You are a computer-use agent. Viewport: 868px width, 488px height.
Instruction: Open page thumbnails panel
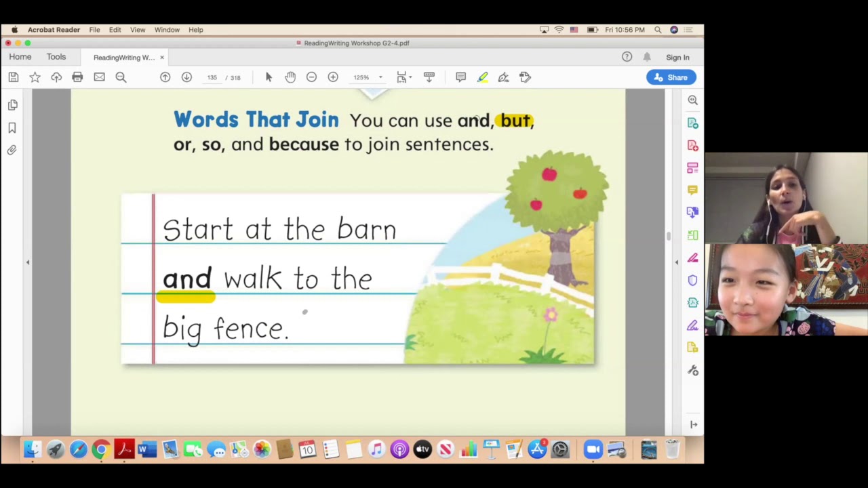coord(12,105)
